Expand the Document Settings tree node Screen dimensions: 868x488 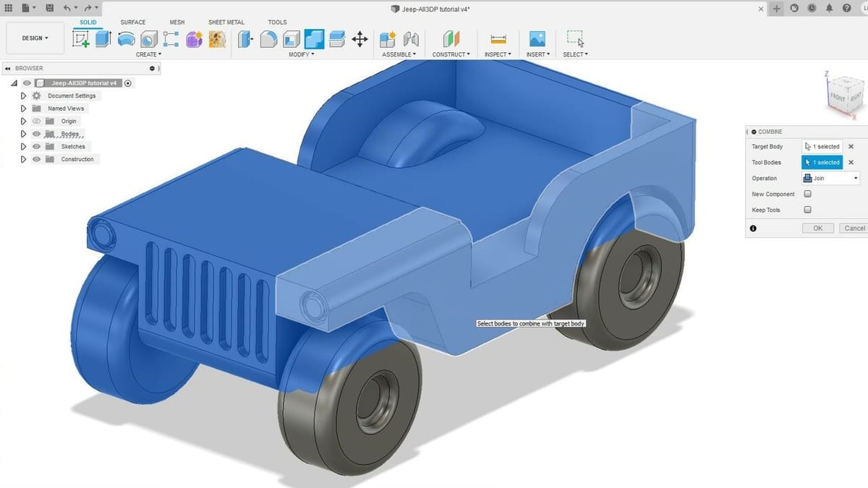[24, 95]
